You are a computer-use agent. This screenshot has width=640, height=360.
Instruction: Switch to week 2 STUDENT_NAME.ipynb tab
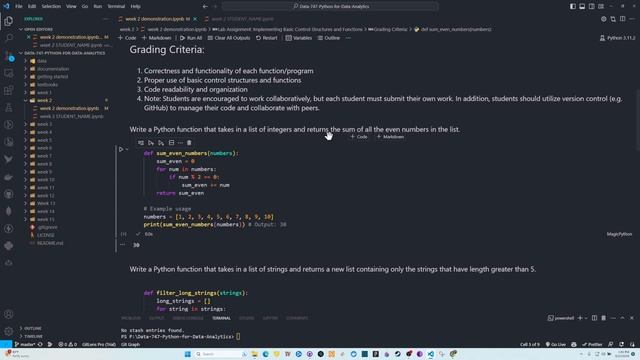[x=242, y=19]
